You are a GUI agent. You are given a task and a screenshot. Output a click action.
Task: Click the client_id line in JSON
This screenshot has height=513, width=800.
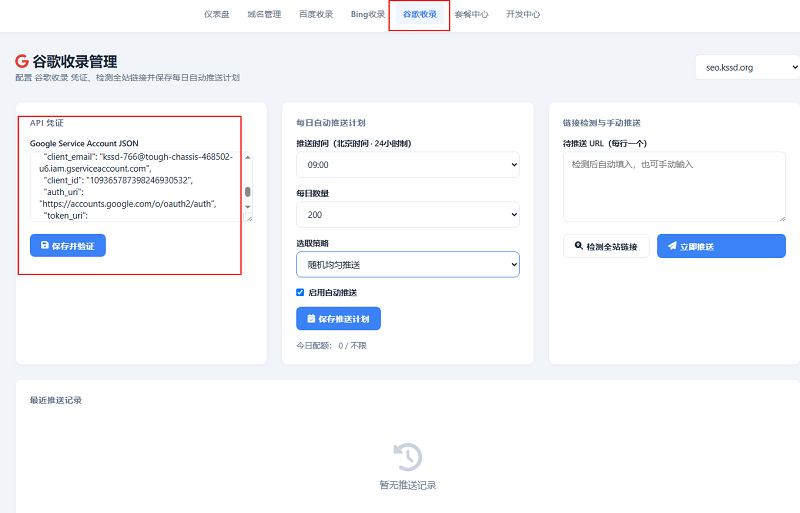(118, 180)
